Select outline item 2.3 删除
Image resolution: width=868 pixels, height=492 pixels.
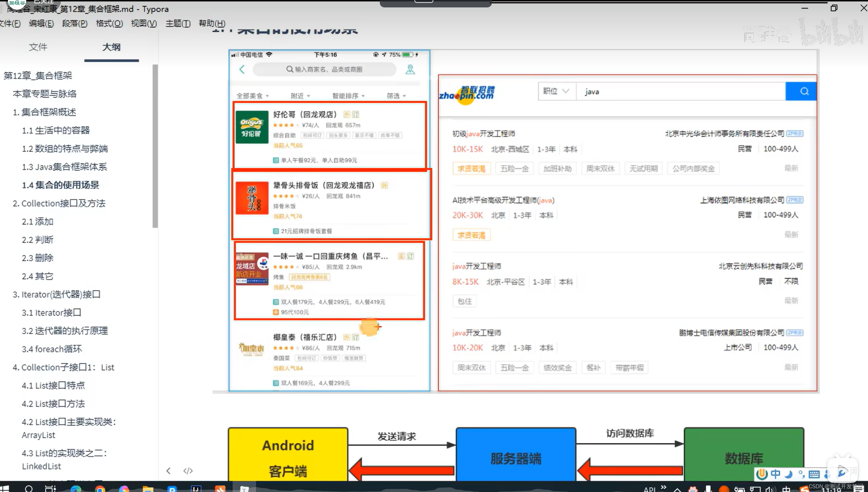pos(38,258)
